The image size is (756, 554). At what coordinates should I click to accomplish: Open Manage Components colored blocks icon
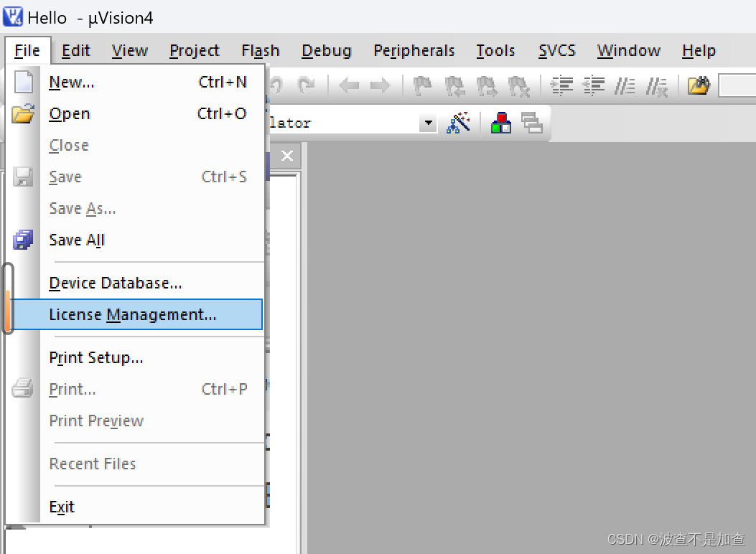click(x=501, y=123)
